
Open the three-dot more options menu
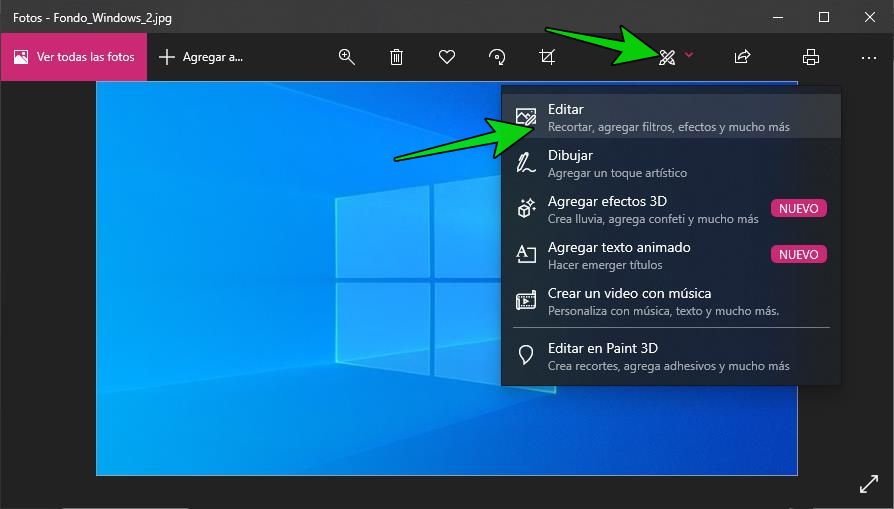coord(869,58)
